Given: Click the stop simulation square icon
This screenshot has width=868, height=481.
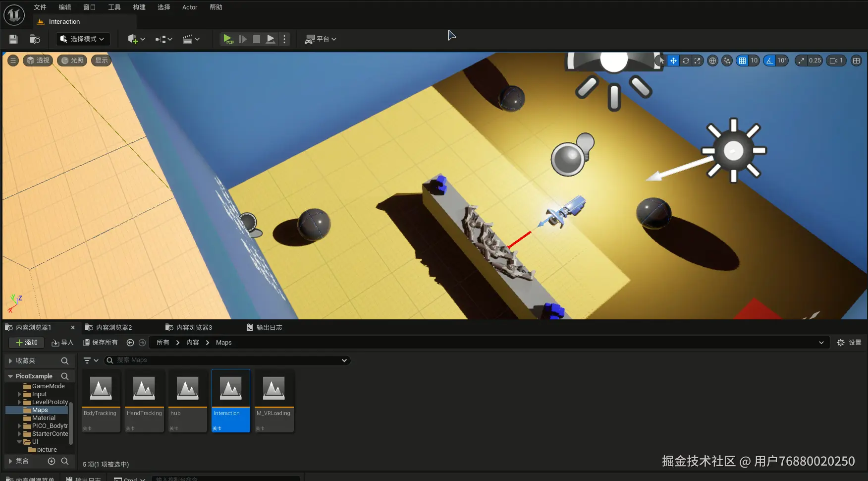Looking at the screenshot, I should (257, 39).
